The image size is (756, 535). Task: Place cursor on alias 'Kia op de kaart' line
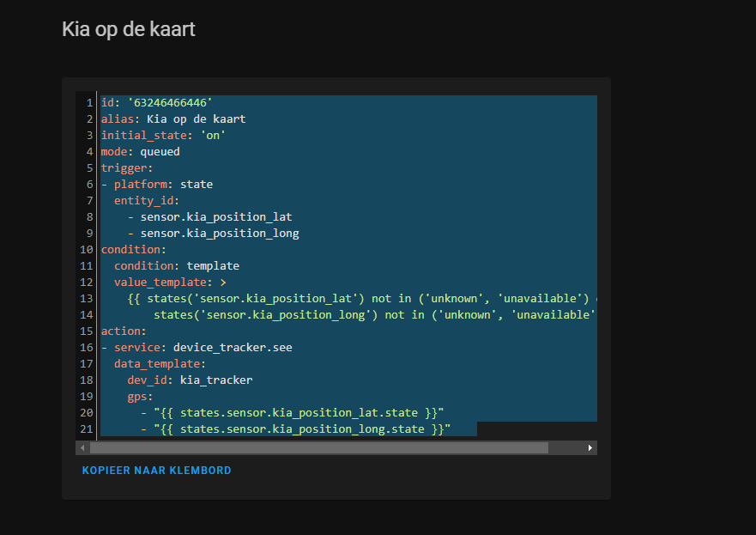coord(196,119)
